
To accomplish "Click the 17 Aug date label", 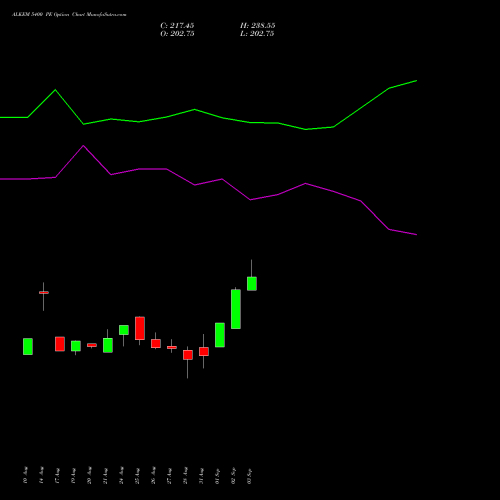I will pyautogui.click(x=57, y=476).
